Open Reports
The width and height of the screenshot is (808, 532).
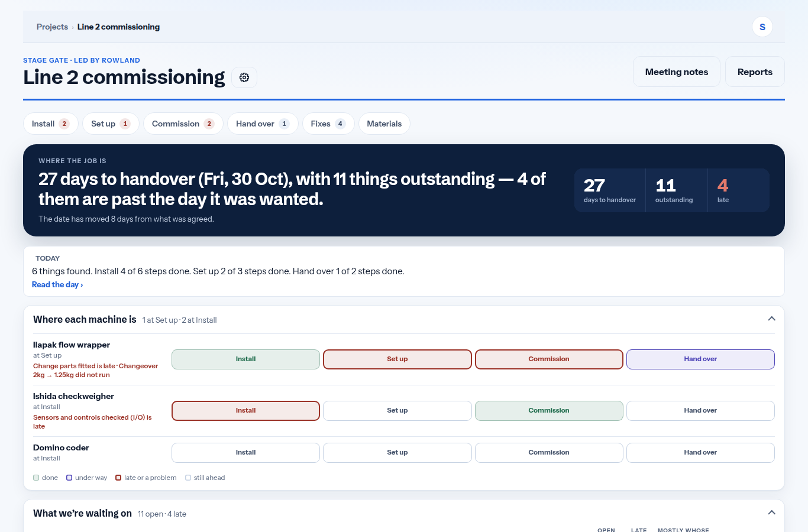pyautogui.click(x=755, y=72)
